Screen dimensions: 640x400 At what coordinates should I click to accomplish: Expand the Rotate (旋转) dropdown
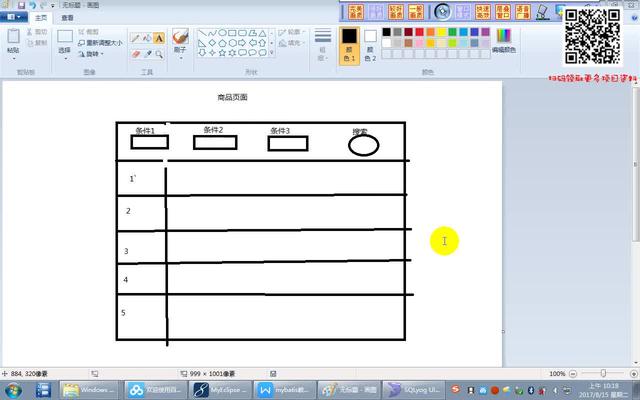coord(95,54)
